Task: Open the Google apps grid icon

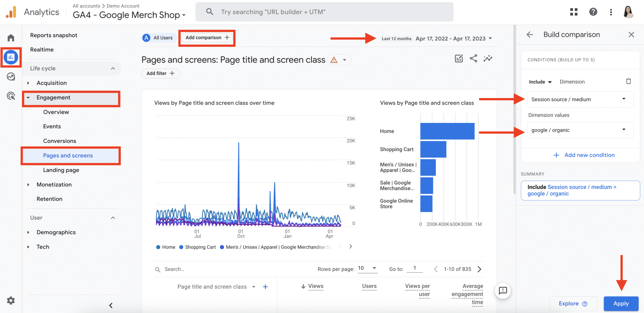Action: pos(574,12)
